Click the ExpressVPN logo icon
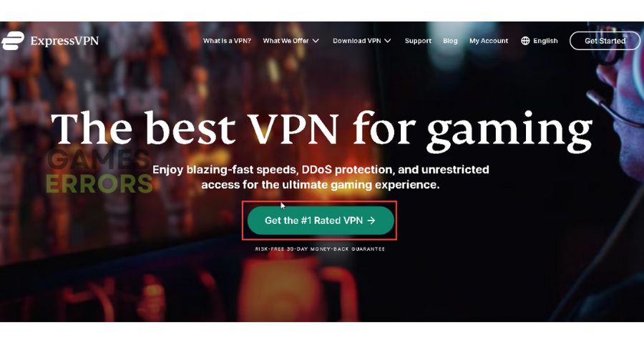This screenshot has width=644, height=358. pos(13,41)
